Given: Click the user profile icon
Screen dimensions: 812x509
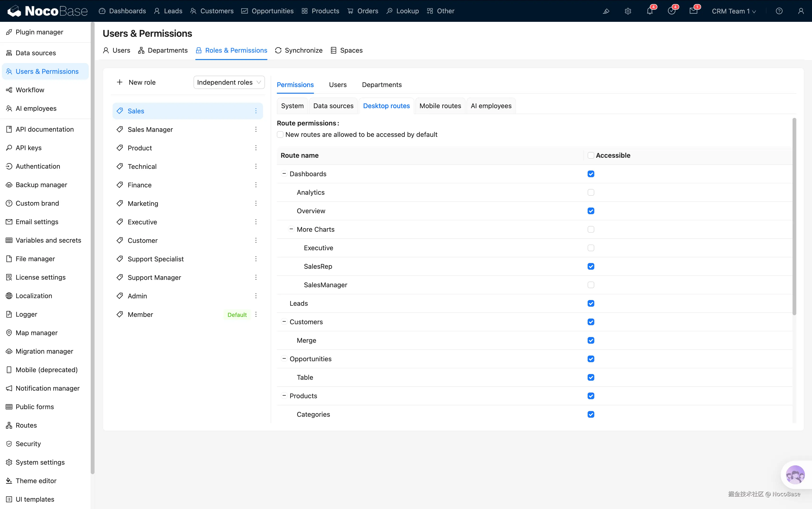Looking at the screenshot, I should point(801,11).
